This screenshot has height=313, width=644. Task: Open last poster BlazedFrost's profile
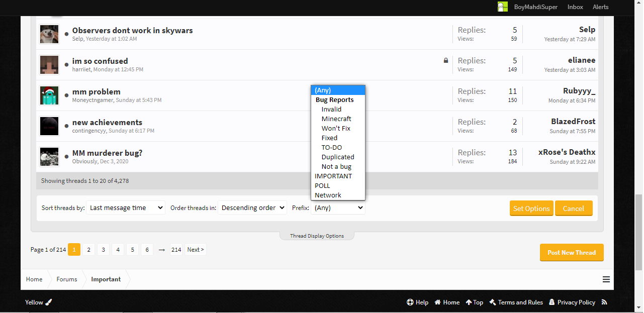click(x=573, y=122)
